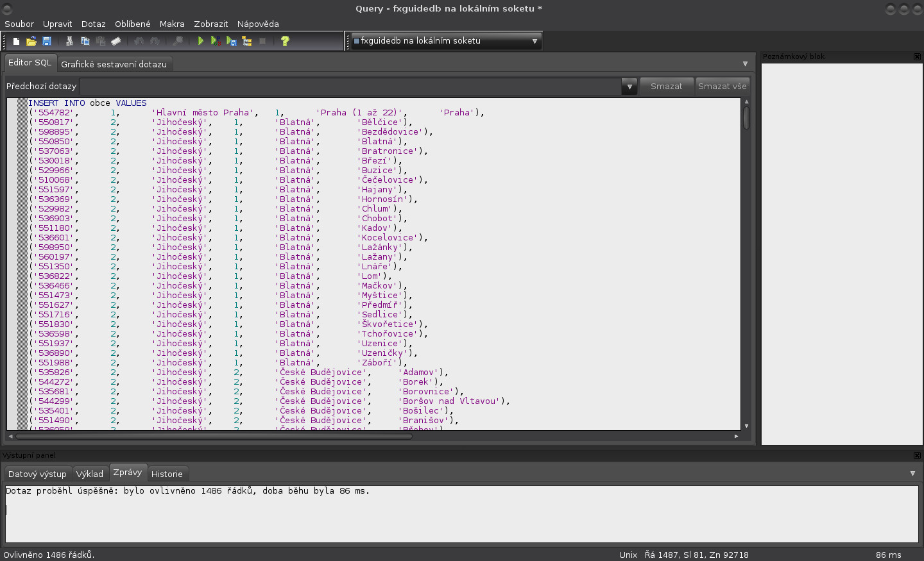Screen dimensions: 924x561
Task: Expand the Předchozí dotazy dropdown arrow
Action: click(x=629, y=87)
